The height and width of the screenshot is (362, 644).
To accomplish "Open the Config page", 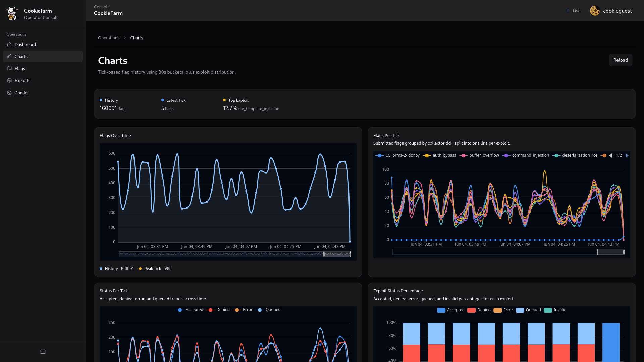I will (43, 93).
